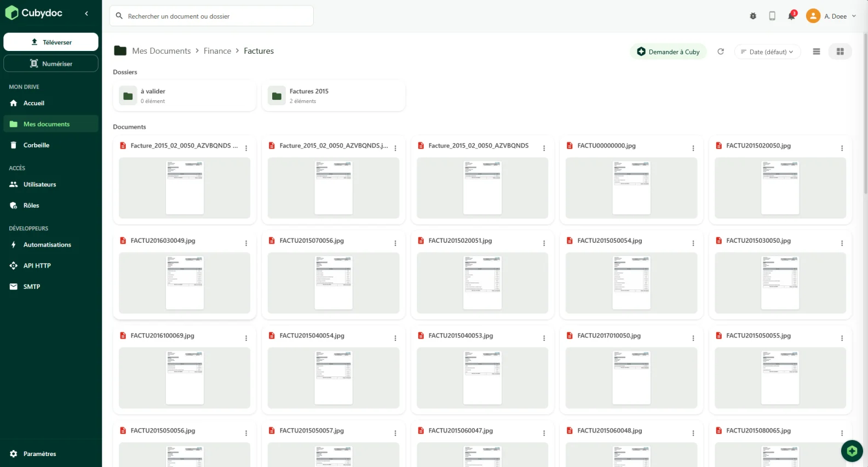Screen dimensions: 868x467
Task: Switch to grid view layout
Action: tap(840, 52)
